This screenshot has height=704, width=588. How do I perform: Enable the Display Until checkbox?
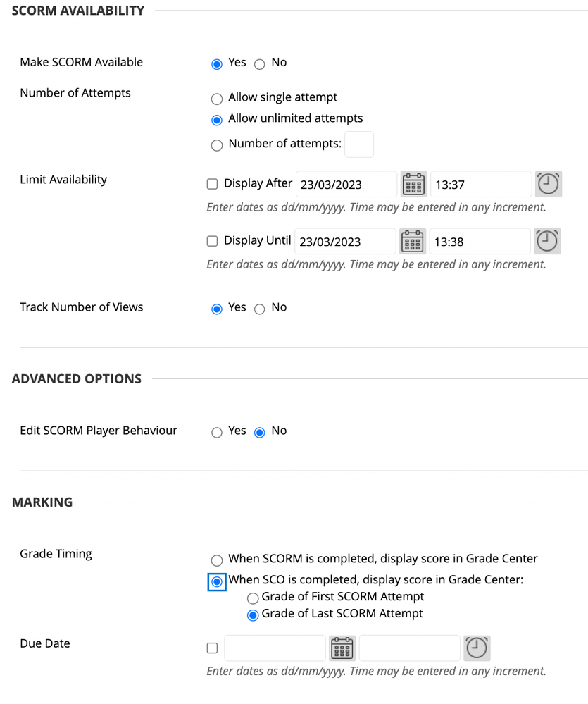[x=212, y=241]
